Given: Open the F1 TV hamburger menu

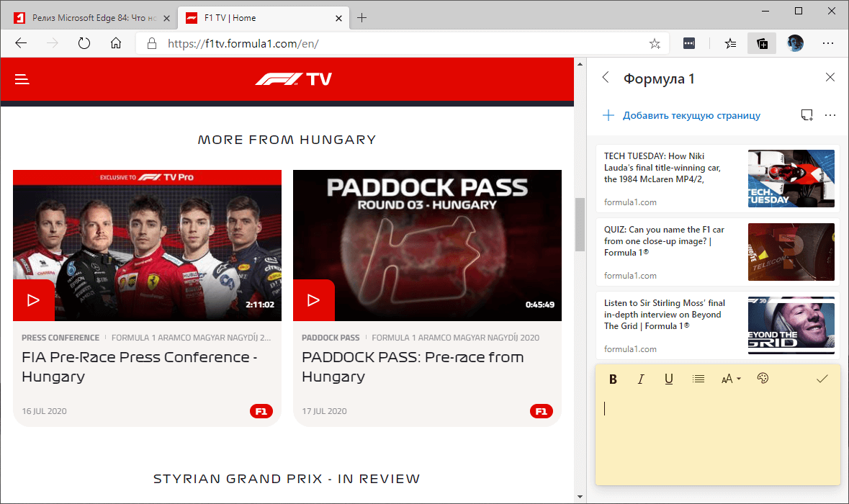Looking at the screenshot, I should (x=22, y=80).
